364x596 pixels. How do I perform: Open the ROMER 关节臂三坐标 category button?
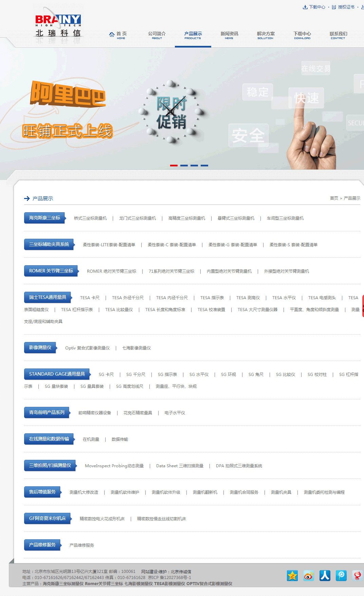tap(51, 271)
